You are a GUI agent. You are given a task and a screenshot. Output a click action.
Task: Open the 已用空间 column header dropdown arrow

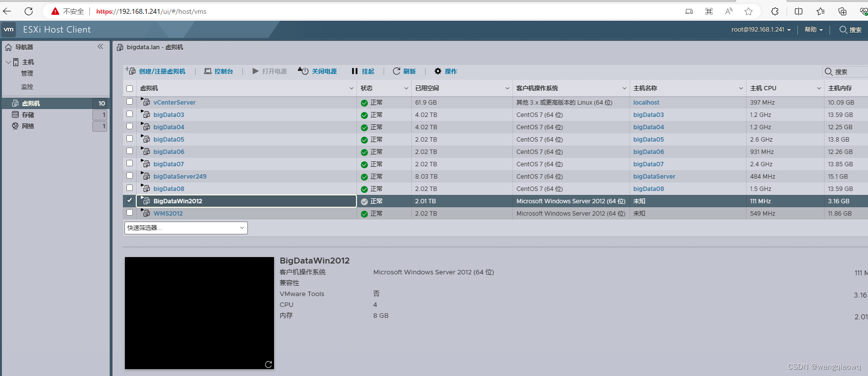pyautogui.click(x=508, y=88)
